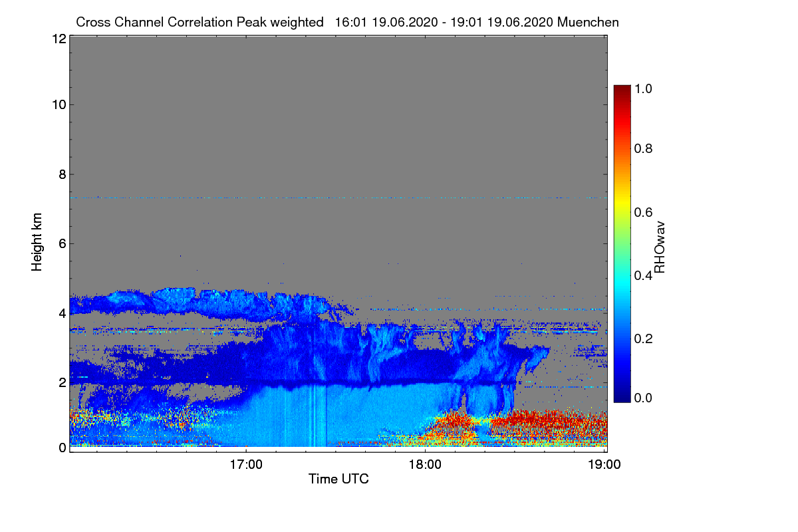This screenshot has width=798, height=532.
Task: Click the '18:00' time axis tick label
Action: [425, 465]
